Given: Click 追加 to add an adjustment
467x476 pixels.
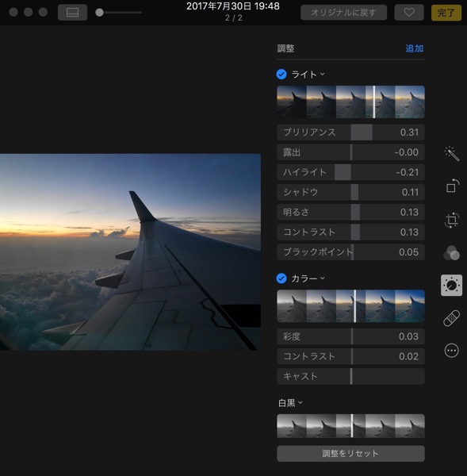Looking at the screenshot, I should pyautogui.click(x=414, y=48).
